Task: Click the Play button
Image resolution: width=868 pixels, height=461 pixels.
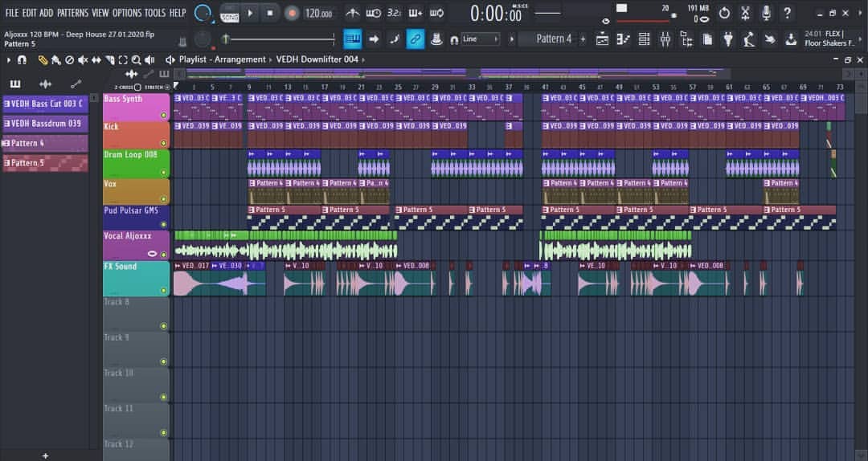Action: 250,13
